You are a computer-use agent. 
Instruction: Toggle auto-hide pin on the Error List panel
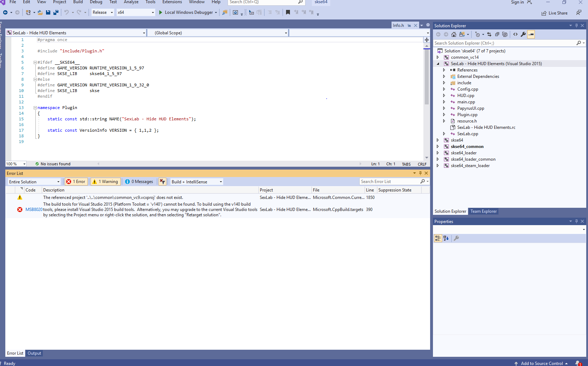420,173
